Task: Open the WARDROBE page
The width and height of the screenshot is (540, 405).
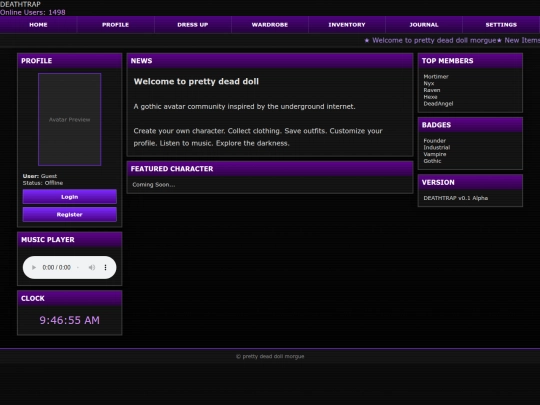Action: click(x=270, y=25)
